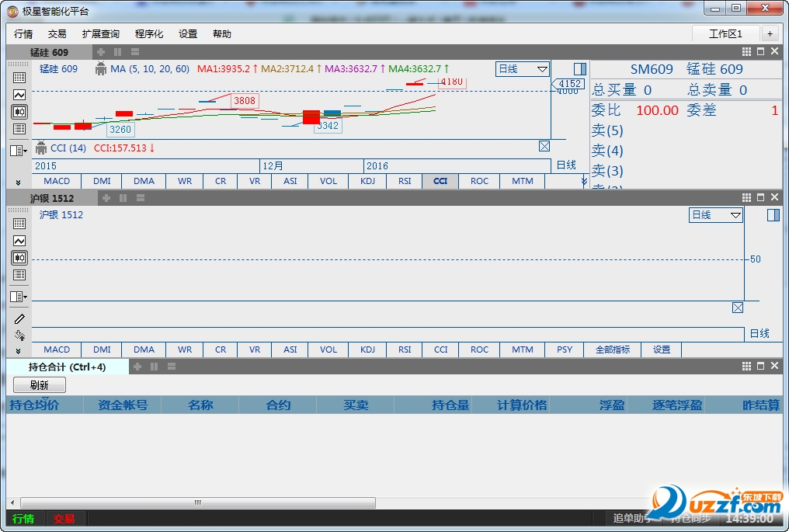789x532 pixels.
Task: Add a new workspace with the plus button
Action: 770,33
